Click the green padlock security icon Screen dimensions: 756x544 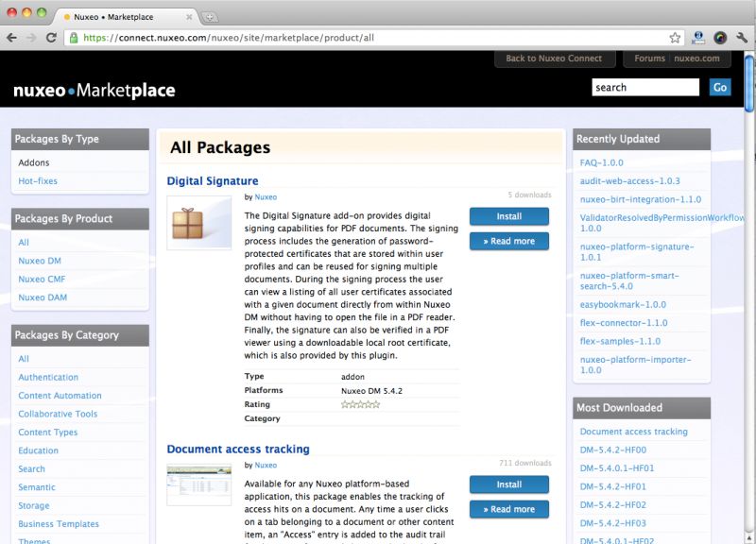coord(74,38)
